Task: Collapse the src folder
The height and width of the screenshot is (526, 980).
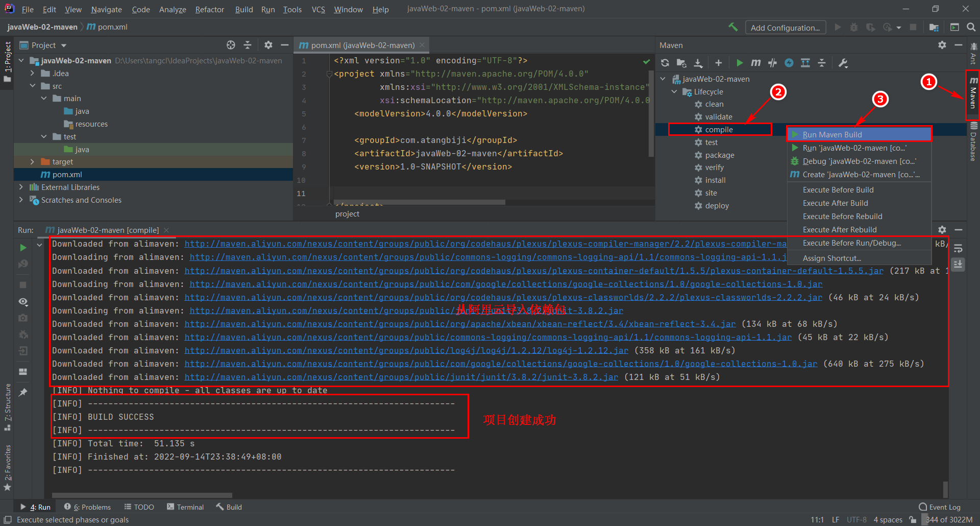Action: [x=33, y=86]
